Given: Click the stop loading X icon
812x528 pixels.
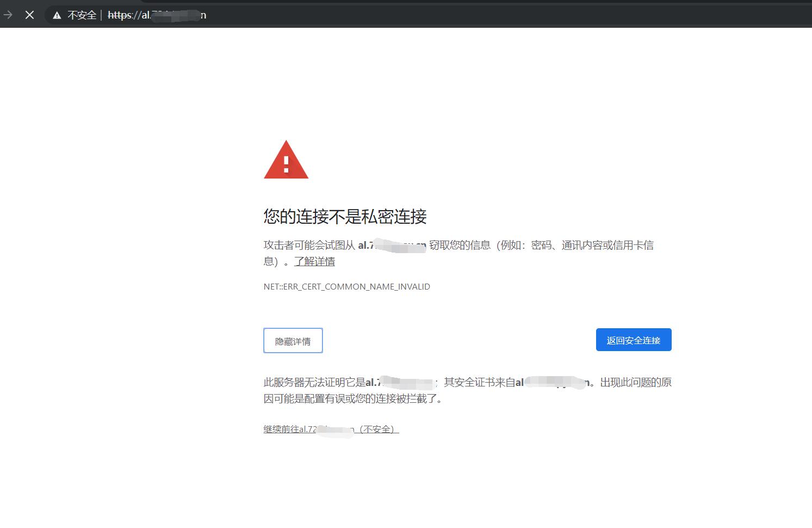Looking at the screenshot, I should pos(30,15).
